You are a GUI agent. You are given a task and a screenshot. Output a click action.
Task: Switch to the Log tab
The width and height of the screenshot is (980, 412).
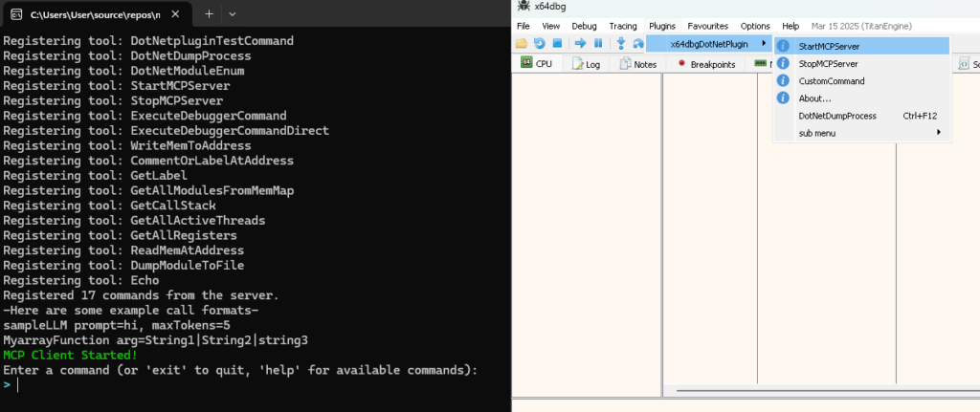586,64
